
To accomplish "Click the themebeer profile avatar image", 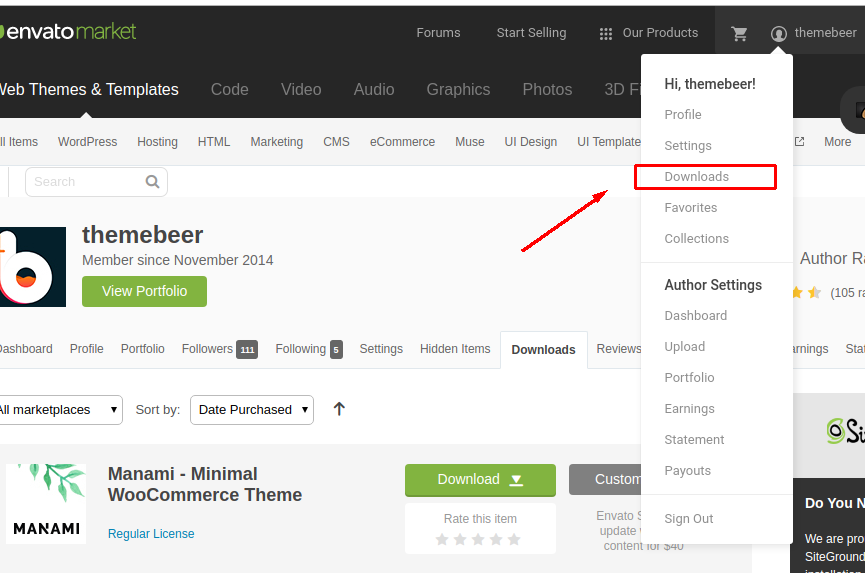I will 33,267.
